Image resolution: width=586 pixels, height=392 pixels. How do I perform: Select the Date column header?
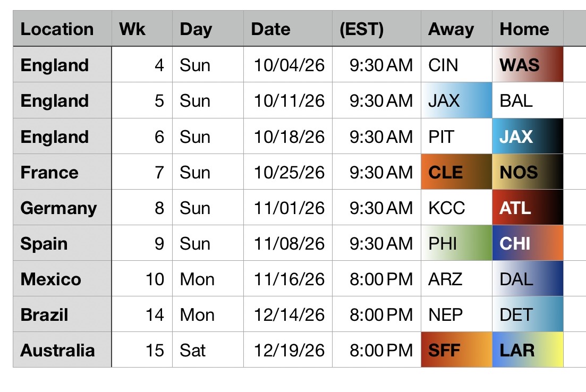coord(288,29)
